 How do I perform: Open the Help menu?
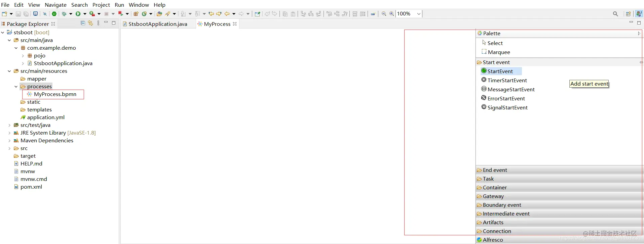(159, 5)
